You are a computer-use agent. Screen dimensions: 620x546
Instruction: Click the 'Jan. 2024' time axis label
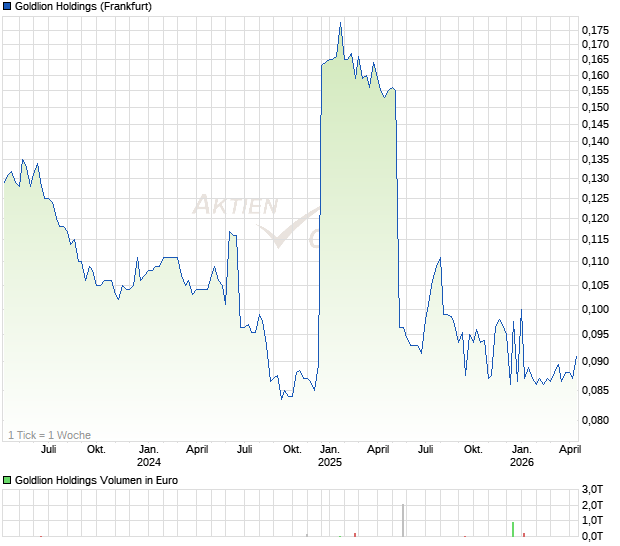(x=149, y=455)
